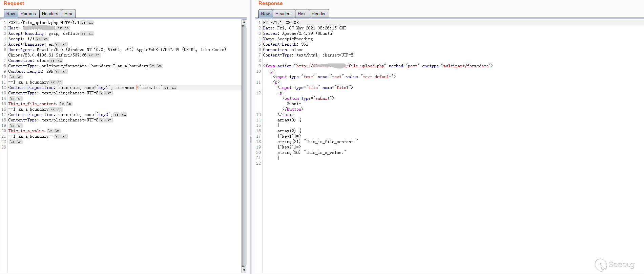Click the "This_is_file_content." string in response
The image size is (644, 274).
pos(331,142)
